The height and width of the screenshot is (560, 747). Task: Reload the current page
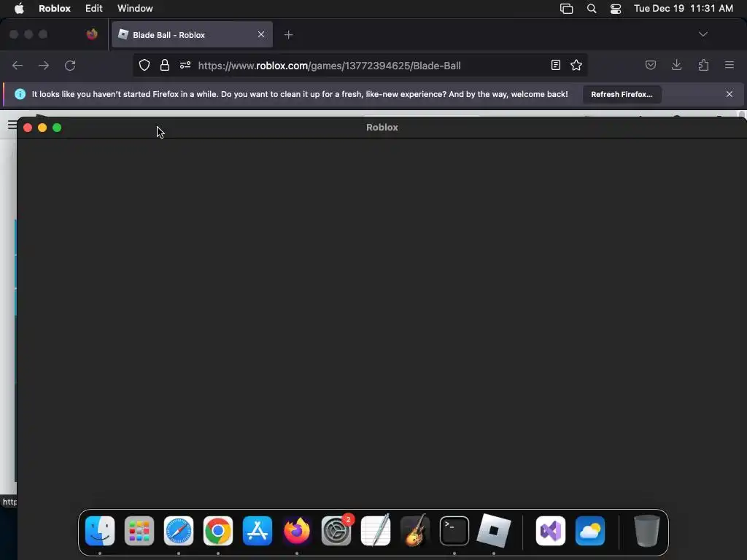click(70, 65)
